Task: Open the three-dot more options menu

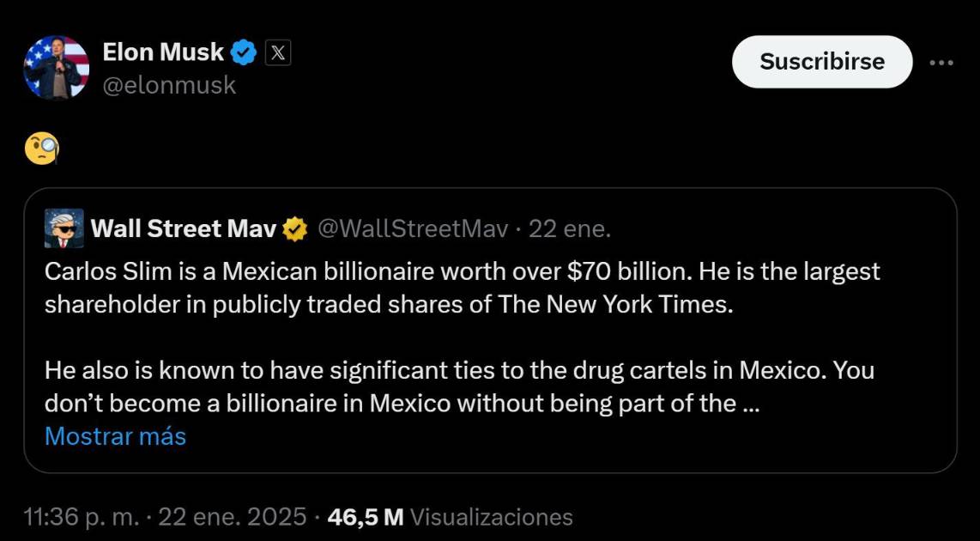Action: (x=941, y=62)
